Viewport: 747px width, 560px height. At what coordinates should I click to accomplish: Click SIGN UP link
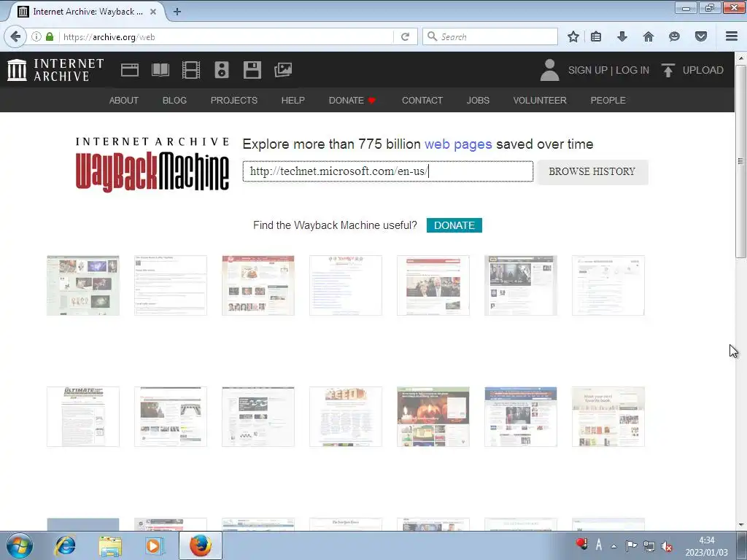pyautogui.click(x=587, y=70)
